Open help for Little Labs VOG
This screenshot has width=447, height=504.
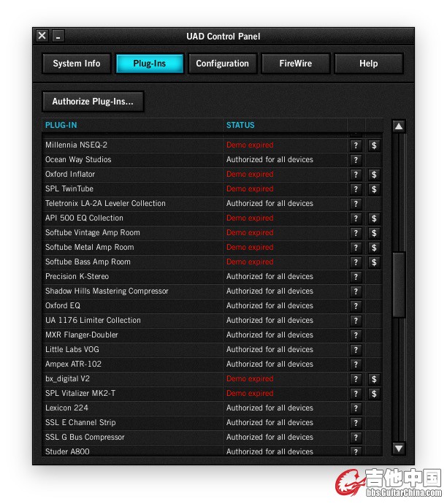[356, 350]
